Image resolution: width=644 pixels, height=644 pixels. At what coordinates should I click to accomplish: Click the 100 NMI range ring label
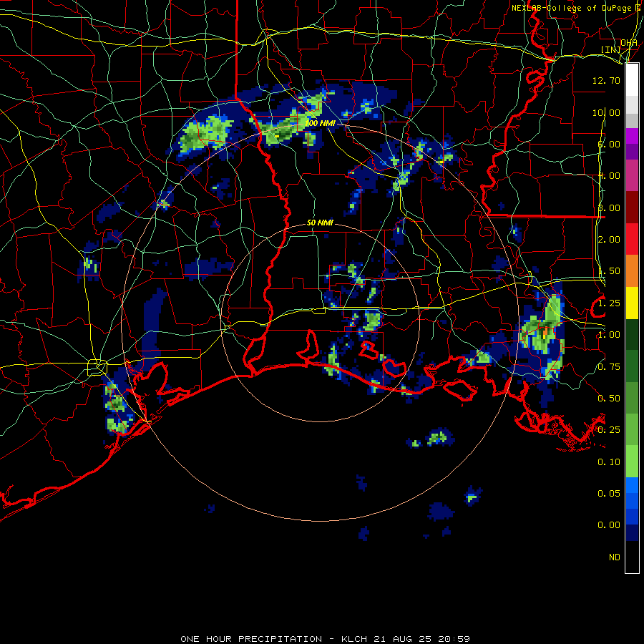click(x=321, y=123)
